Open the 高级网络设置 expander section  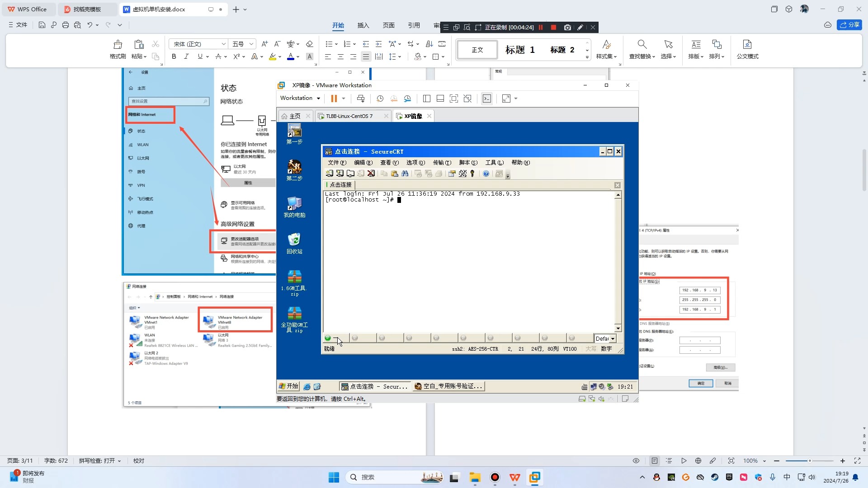tap(238, 224)
